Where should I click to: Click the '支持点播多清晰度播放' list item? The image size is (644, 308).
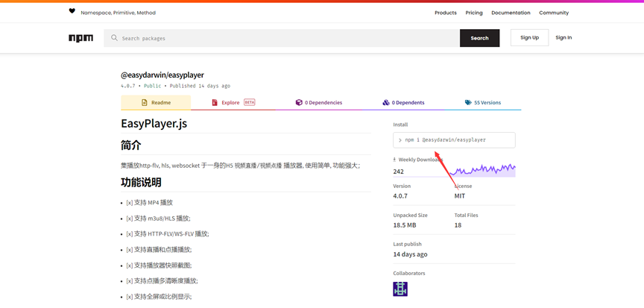(x=162, y=281)
